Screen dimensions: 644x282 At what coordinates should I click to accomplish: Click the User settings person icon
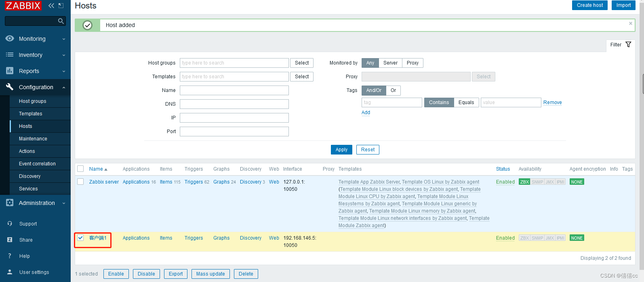pyautogui.click(x=10, y=272)
